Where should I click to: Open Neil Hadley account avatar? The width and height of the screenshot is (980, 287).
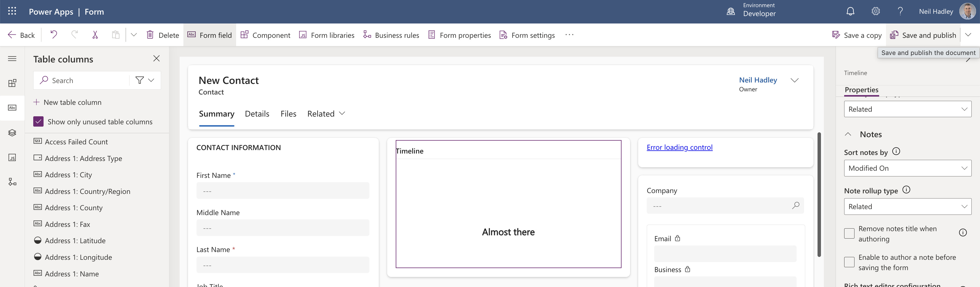point(967,11)
